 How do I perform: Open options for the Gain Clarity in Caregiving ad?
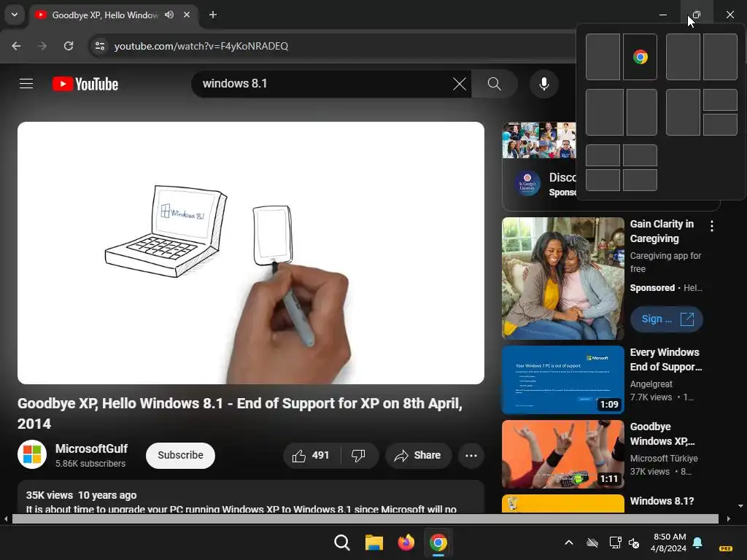[712, 226]
